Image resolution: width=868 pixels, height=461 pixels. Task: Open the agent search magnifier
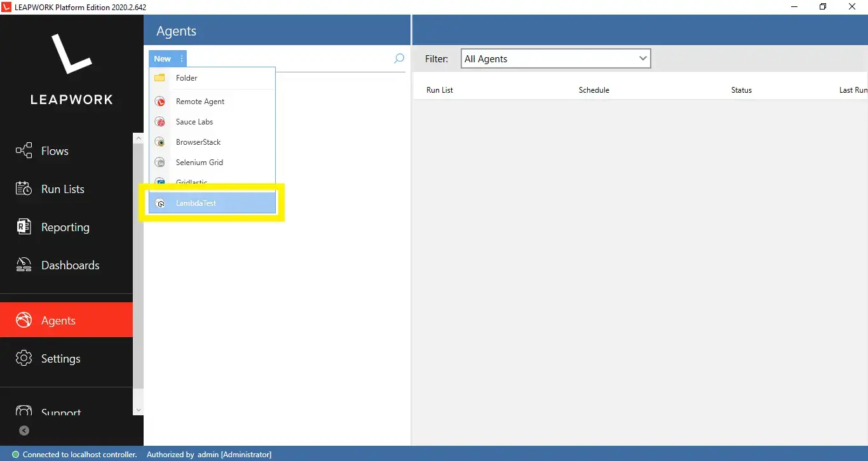click(x=398, y=58)
